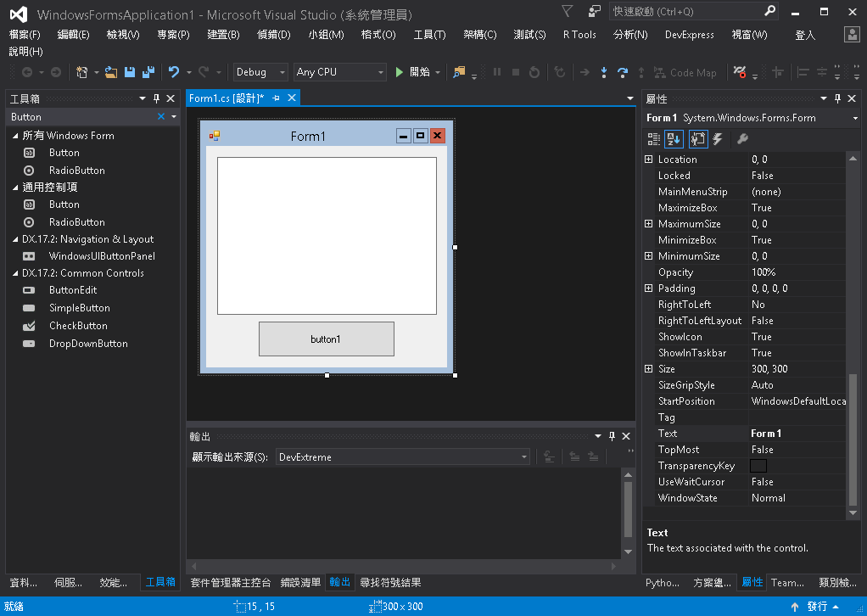Click the feedback icon in title bar

coord(595,12)
